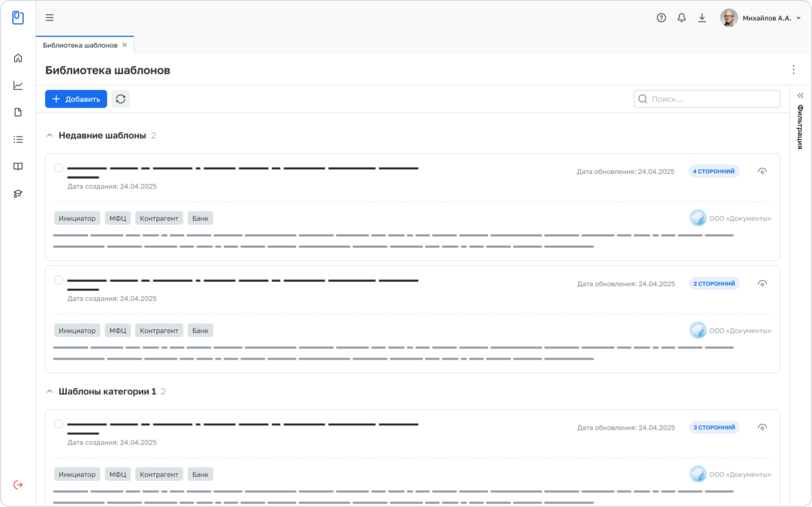This screenshot has height=507, width=812.
Task: Open the notifications bell
Action: coord(682,17)
